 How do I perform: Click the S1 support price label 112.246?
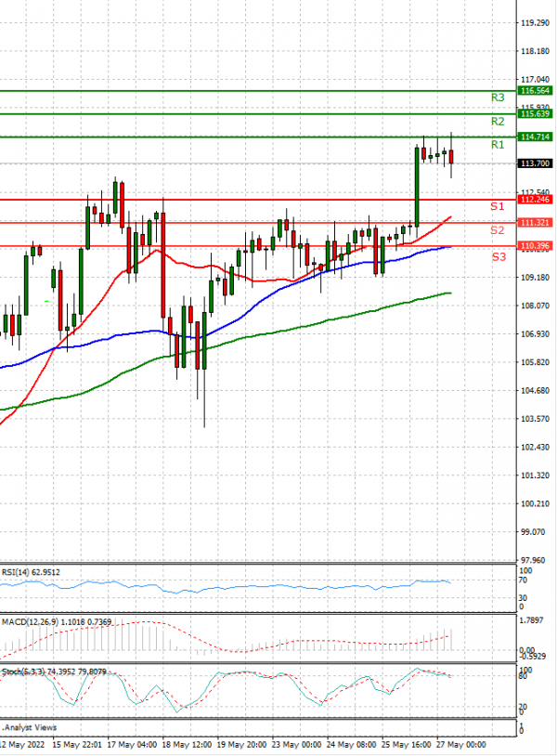(535, 199)
